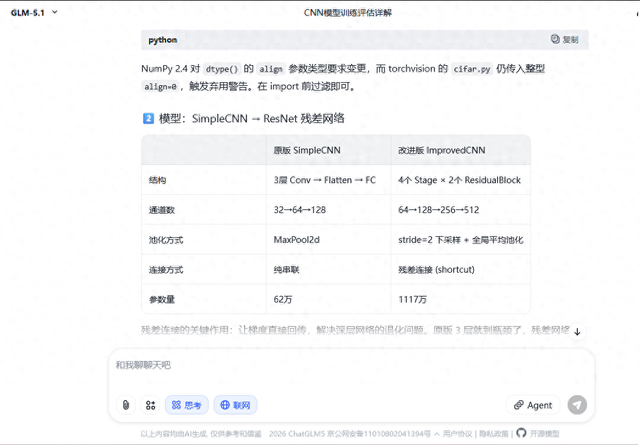
Task: Open the 开源模型 GitHub link
Action: pos(544,434)
